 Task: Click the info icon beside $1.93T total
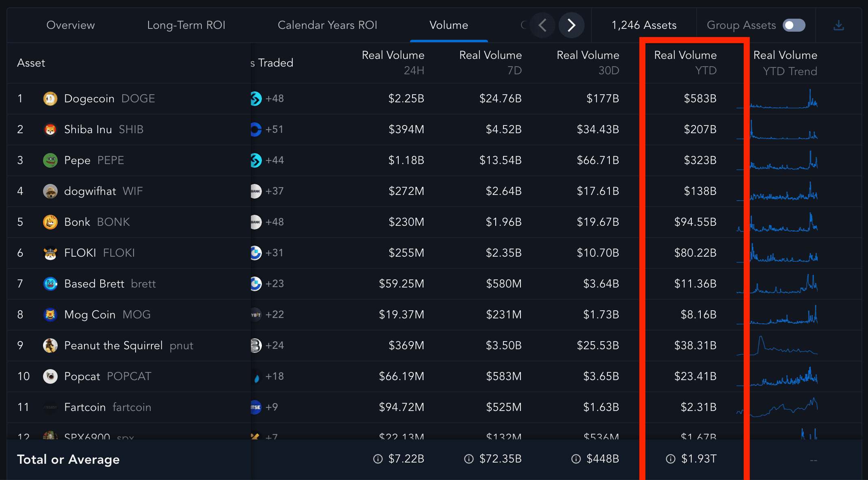pos(670,459)
